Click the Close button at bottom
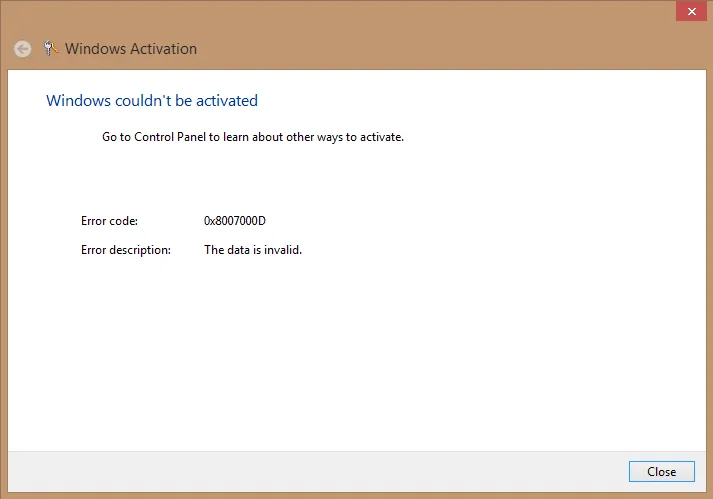The image size is (713, 499). coord(662,471)
